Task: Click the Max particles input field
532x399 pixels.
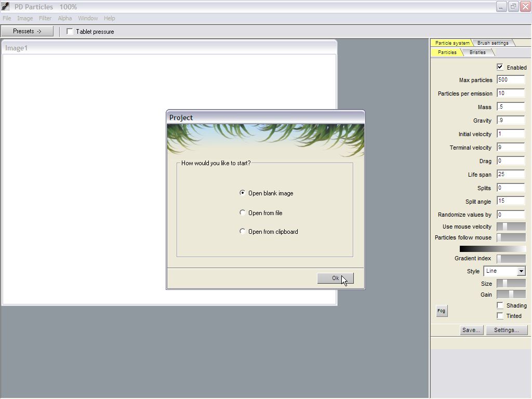Action: (x=510, y=80)
